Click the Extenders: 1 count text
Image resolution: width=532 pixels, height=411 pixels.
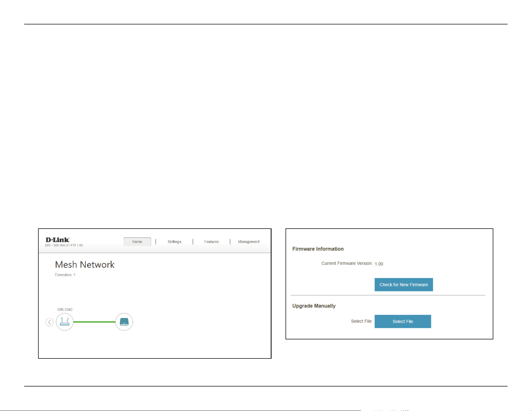click(65, 275)
